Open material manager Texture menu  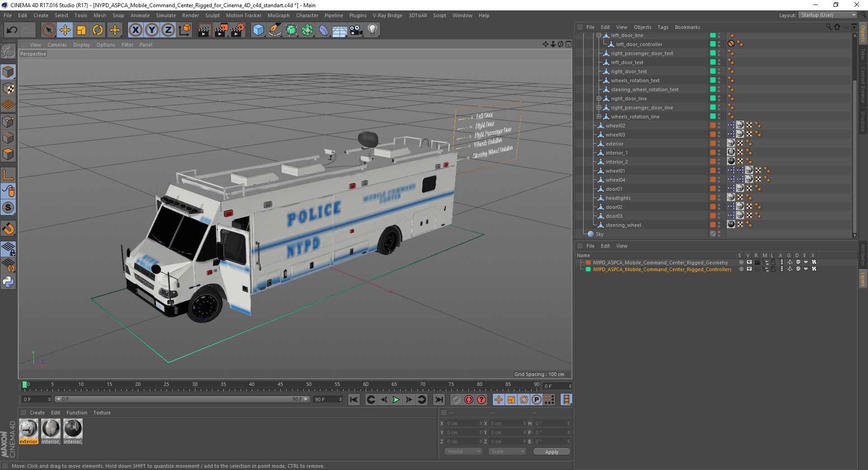[x=102, y=413]
